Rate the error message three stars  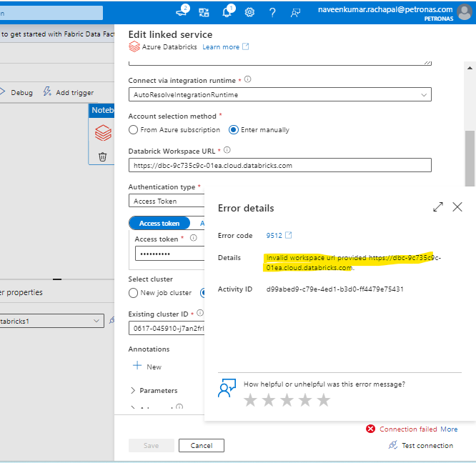pyautogui.click(x=287, y=400)
